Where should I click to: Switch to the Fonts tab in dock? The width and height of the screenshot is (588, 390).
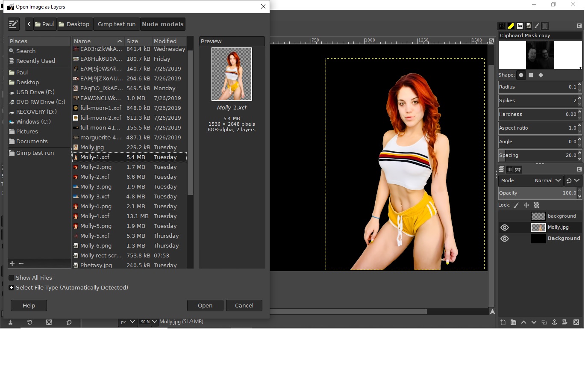coord(520,26)
